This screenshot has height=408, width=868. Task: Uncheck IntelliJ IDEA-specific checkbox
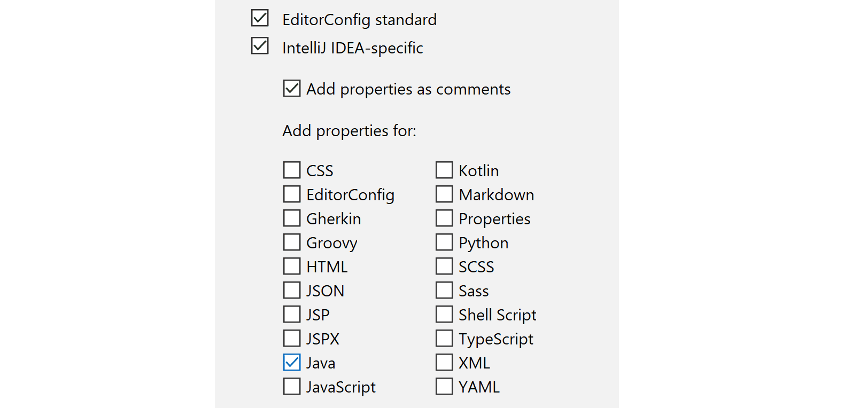[x=260, y=46]
